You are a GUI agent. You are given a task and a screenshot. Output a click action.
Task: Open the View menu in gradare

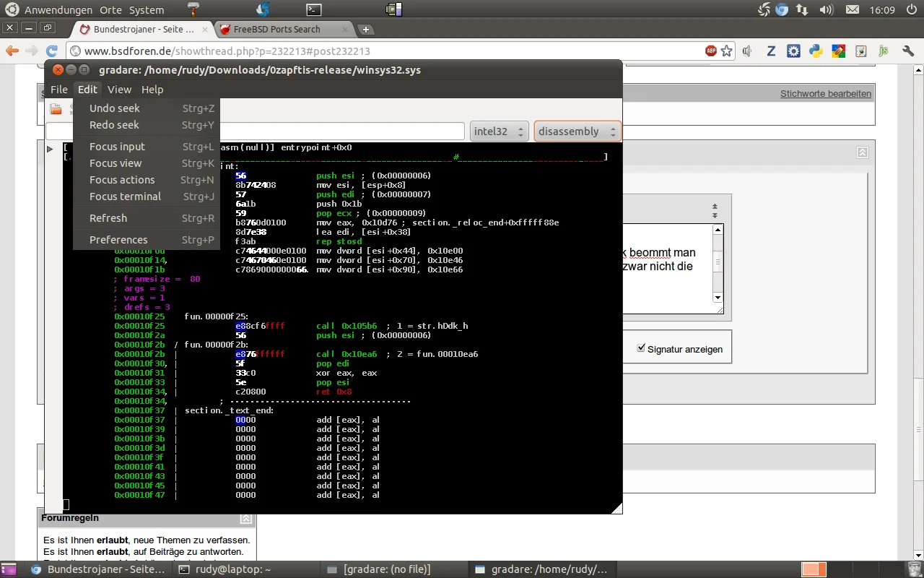click(119, 90)
